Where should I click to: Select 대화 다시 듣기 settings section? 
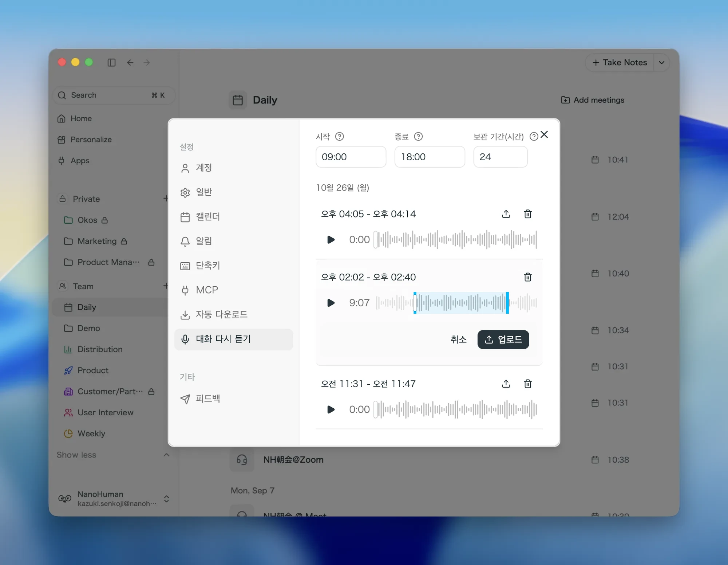(234, 339)
